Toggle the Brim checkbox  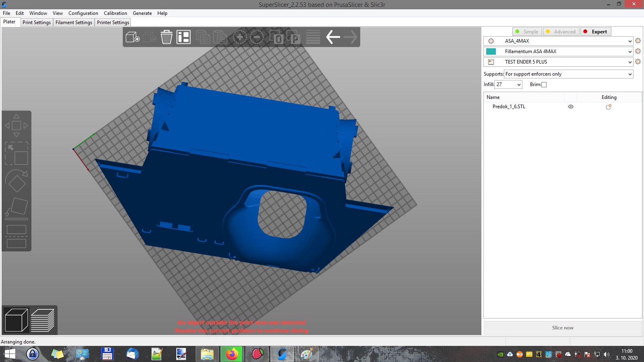pos(544,84)
